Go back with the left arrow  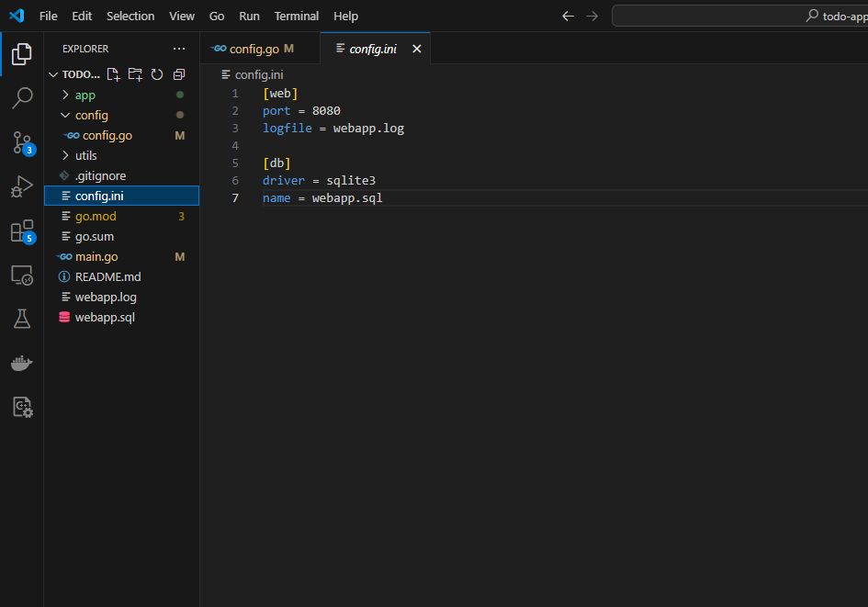[568, 16]
